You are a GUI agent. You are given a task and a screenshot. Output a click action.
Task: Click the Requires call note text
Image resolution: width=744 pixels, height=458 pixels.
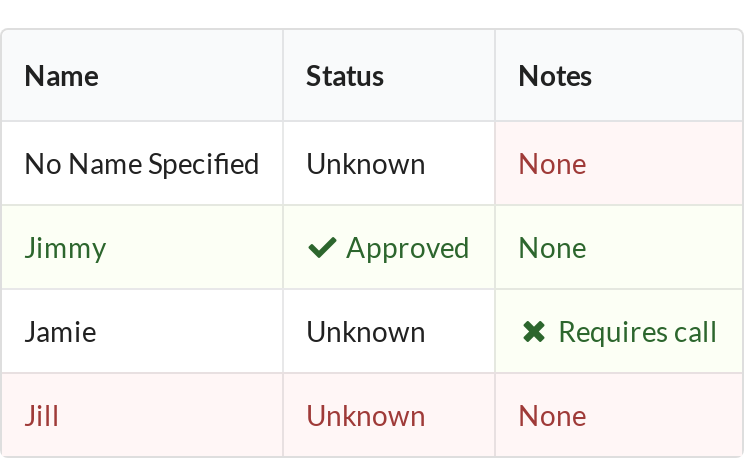click(x=638, y=332)
